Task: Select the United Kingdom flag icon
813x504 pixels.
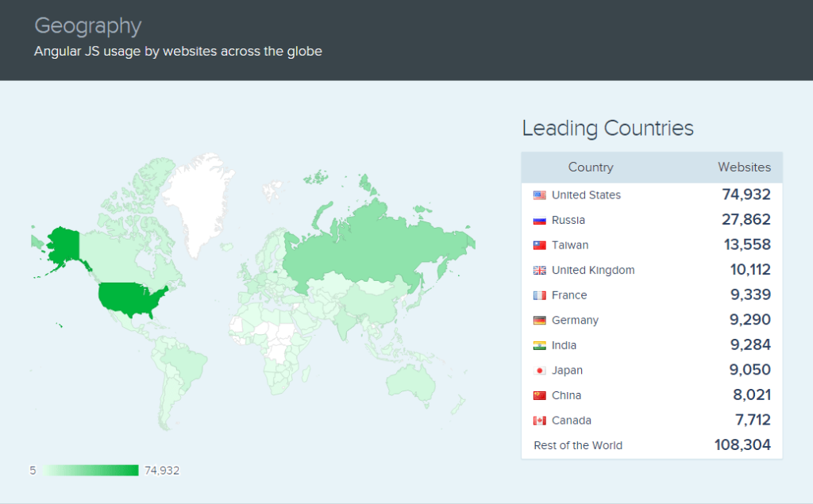Action: coord(540,271)
